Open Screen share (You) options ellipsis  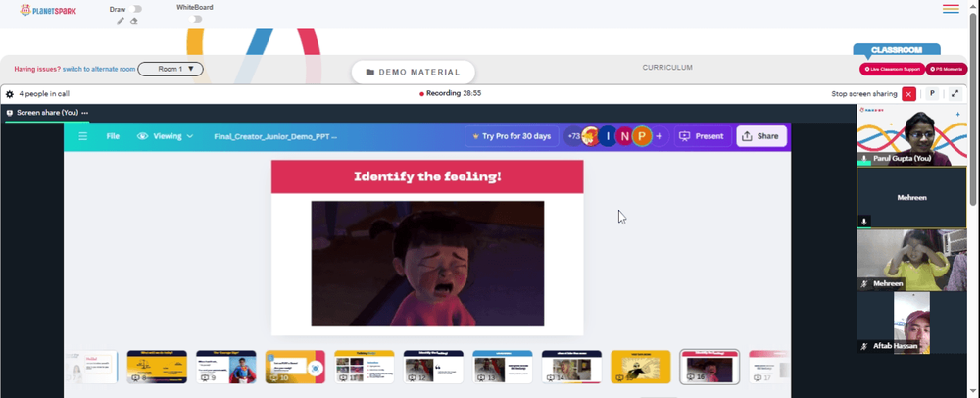tap(85, 113)
